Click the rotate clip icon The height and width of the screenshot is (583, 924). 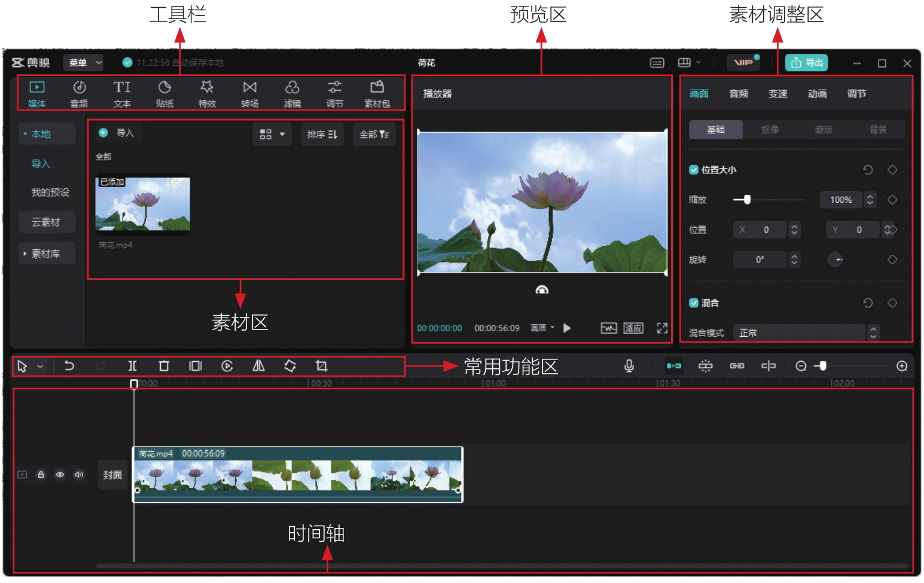(x=290, y=366)
